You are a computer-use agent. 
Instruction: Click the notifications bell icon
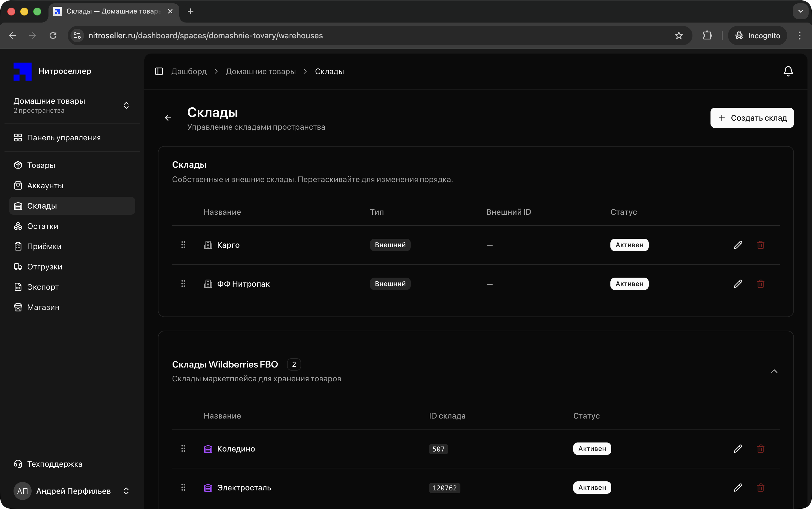coord(788,71)
